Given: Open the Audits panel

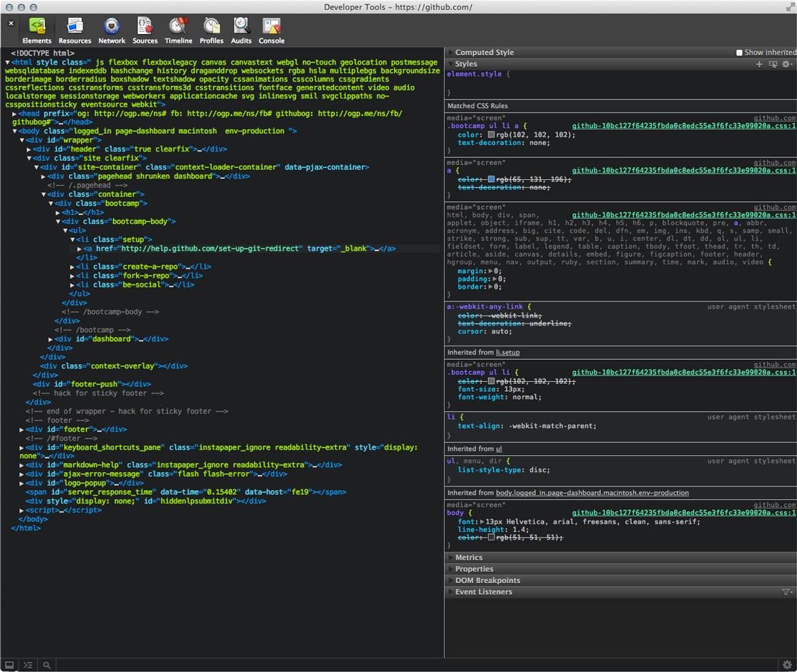Looking at the screenshot, I should pyautogui.click(x=241, y=31).
